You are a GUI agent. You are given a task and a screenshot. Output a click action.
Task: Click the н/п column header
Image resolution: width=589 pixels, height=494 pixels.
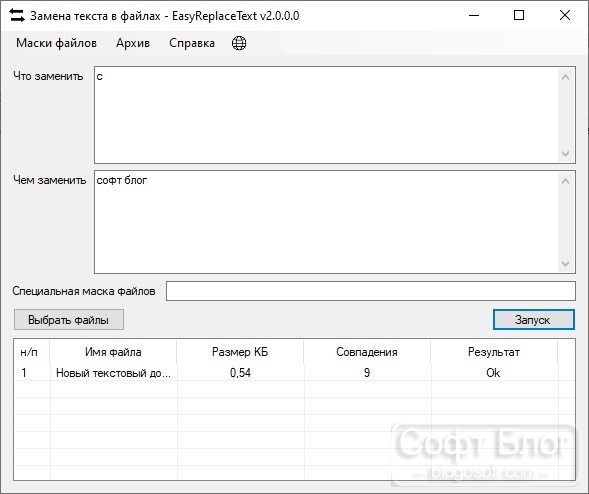click(32, 352)
